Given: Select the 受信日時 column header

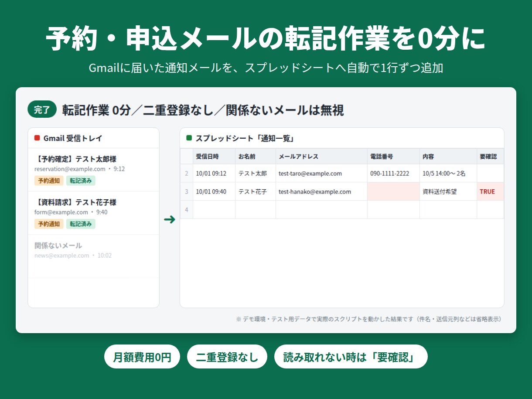Looking at the screenshot, I should [214, 157].
